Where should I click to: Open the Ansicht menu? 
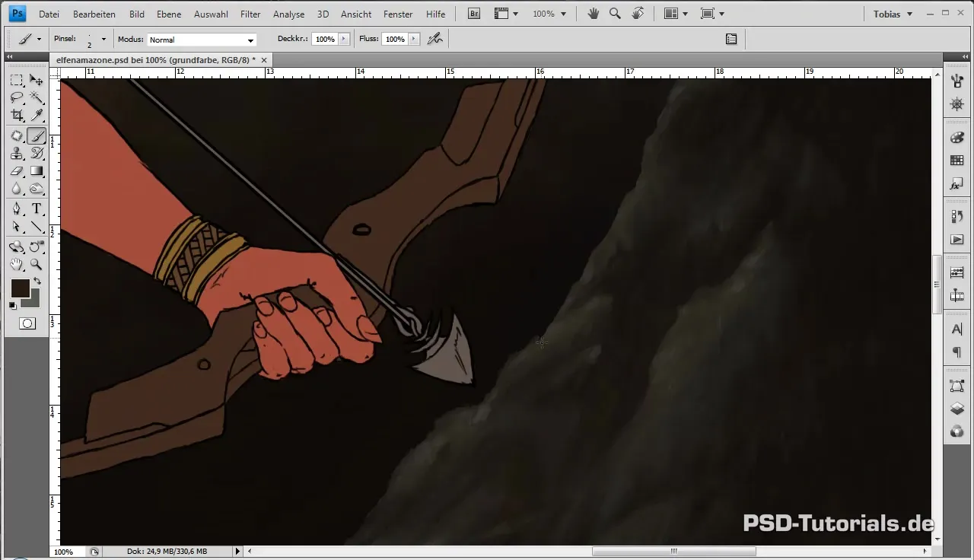coord(356,14)
